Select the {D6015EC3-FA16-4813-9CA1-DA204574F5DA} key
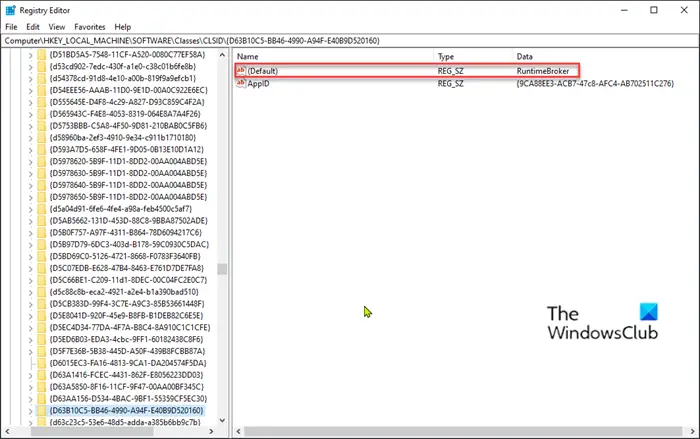 pyautogui.click(x=128, y=363)
